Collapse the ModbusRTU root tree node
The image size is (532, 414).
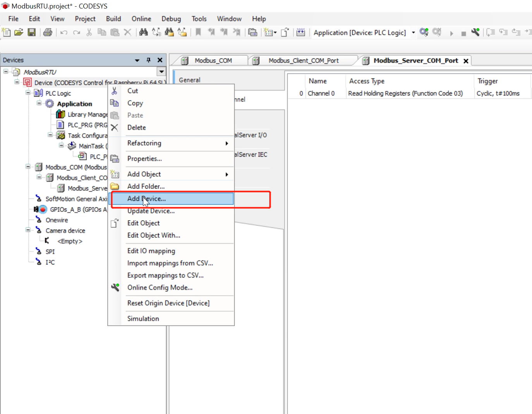6,72
